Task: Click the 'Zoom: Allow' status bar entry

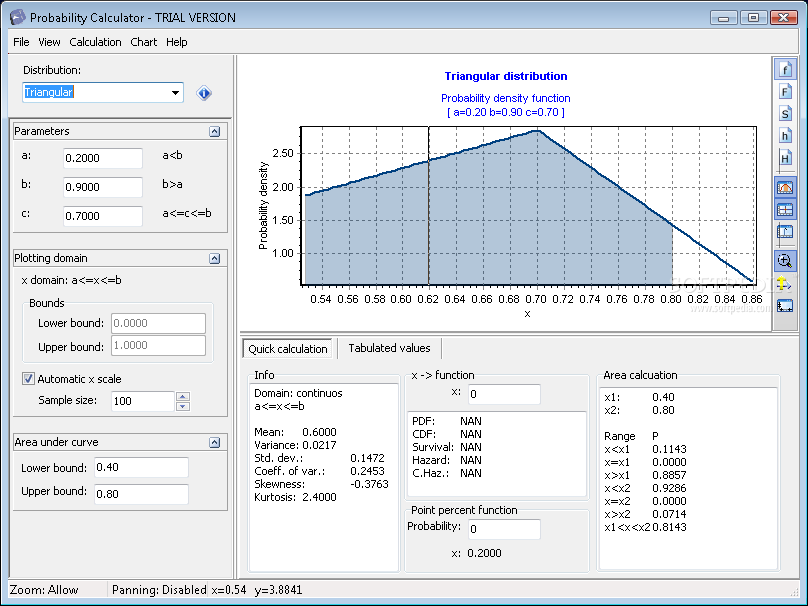Action: 44,590
